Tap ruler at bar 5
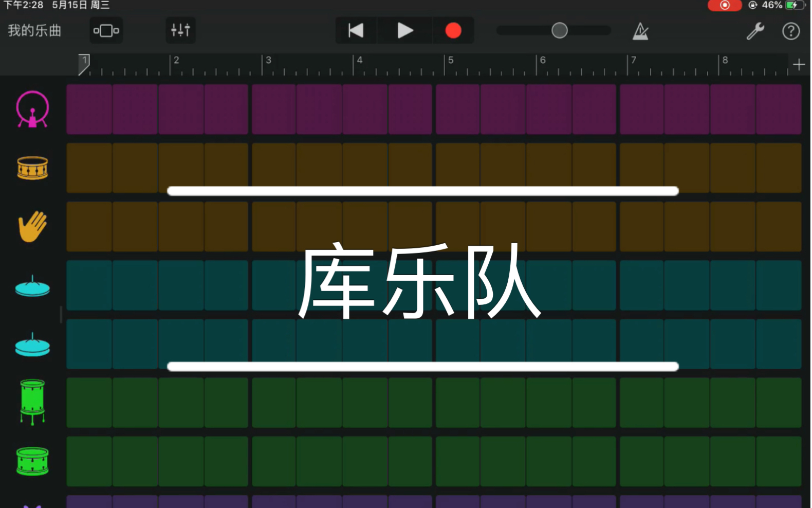The image size is (812, 508). click(x=451, y=60)
